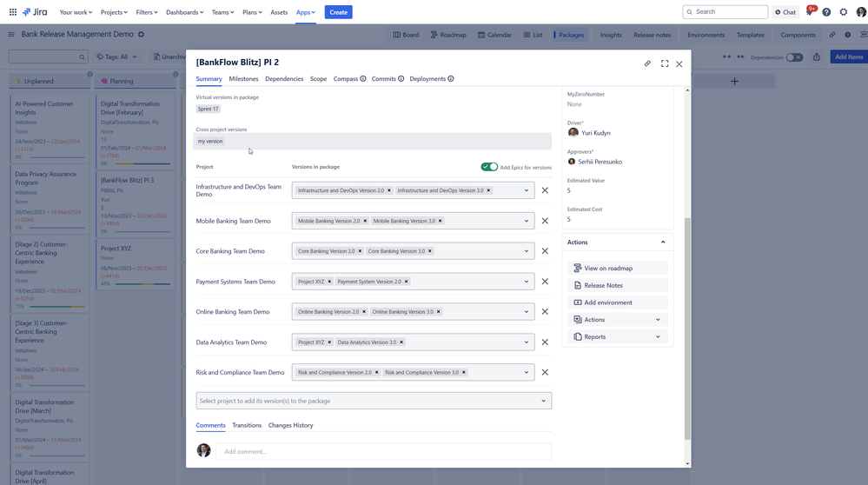Image resolution: width=868 pixels, height=485 pixels.
Task: Click Add environment
Action: [x=618, y=302]
